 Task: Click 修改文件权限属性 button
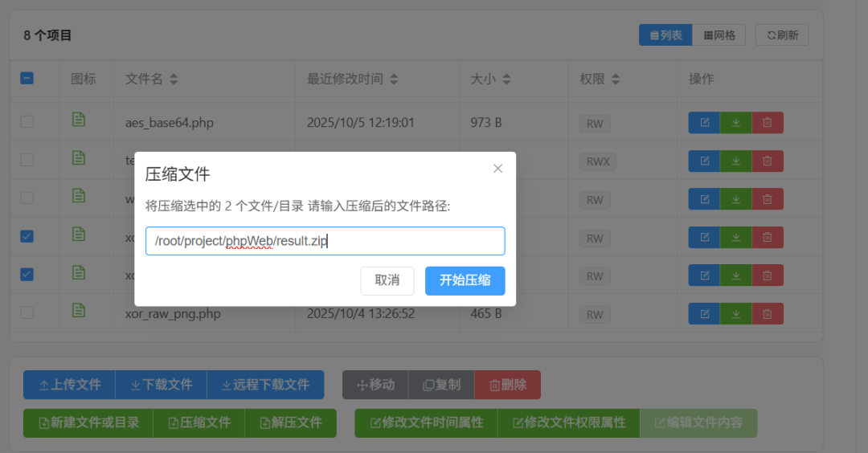point(568,423)
